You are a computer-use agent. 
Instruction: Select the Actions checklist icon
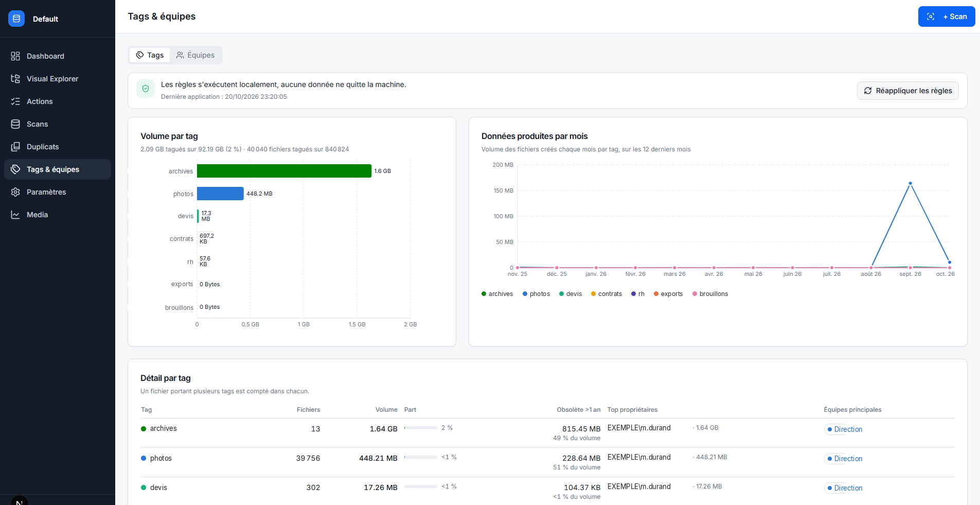15,101
